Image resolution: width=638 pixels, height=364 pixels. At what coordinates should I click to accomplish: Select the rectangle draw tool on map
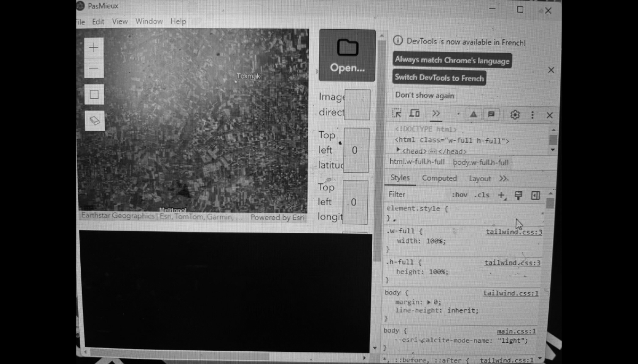[94, 95]
